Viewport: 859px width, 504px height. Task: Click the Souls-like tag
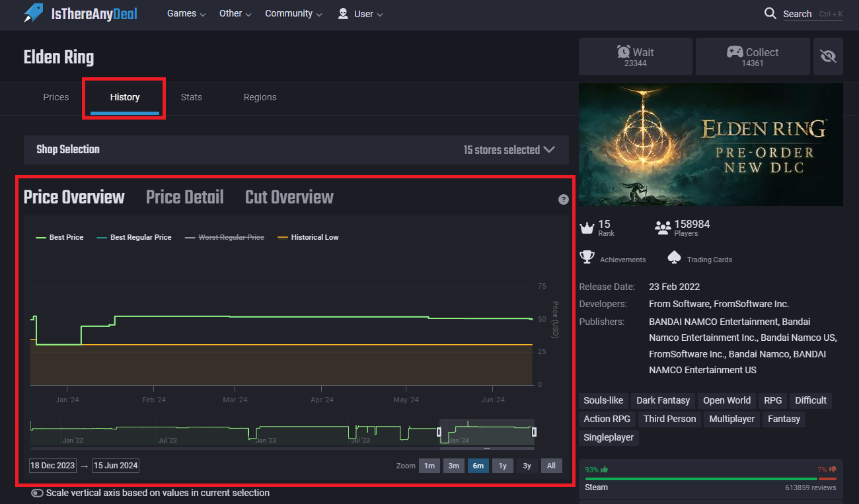(603, 400)
